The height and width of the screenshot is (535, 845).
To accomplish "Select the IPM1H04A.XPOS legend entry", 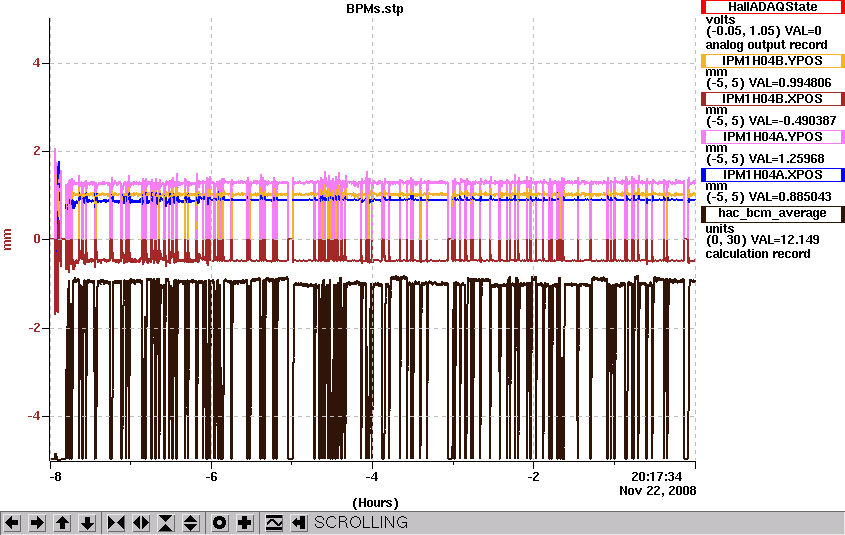I will 773,175.
